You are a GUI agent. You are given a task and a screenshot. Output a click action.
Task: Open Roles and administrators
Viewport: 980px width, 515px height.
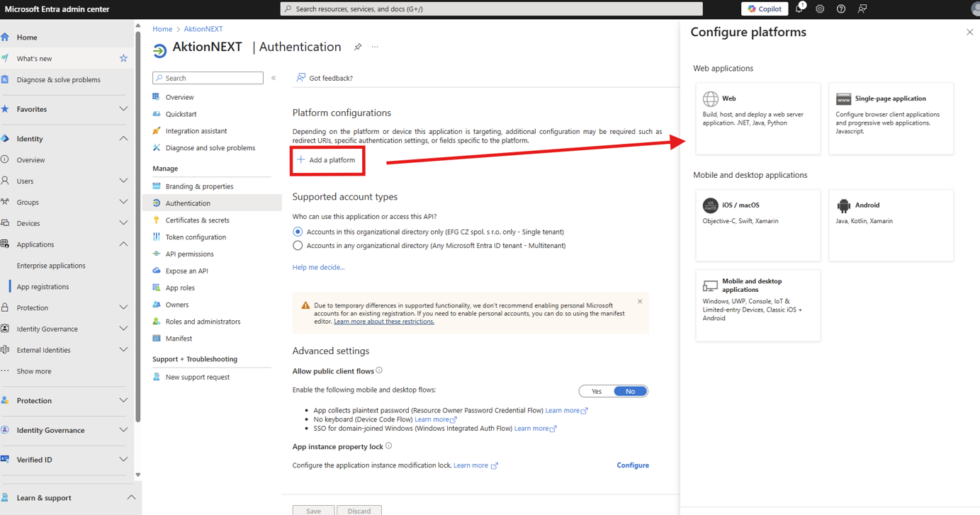(203, 322)
